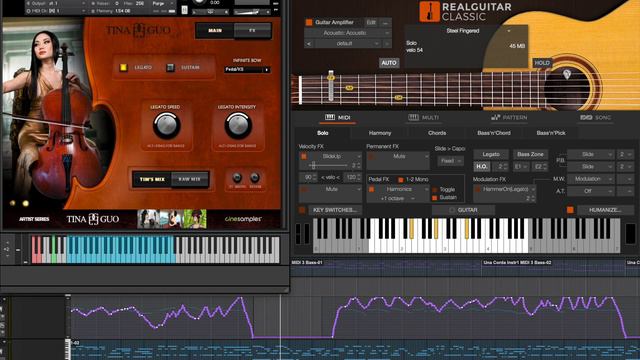
Task: Switch to the MULTI mode tab
Action: [x=423, y=118]
